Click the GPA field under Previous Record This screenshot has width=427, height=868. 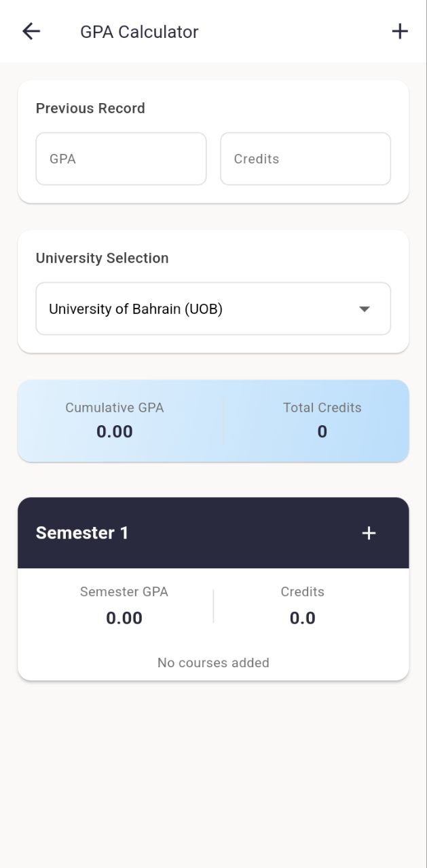121,159
